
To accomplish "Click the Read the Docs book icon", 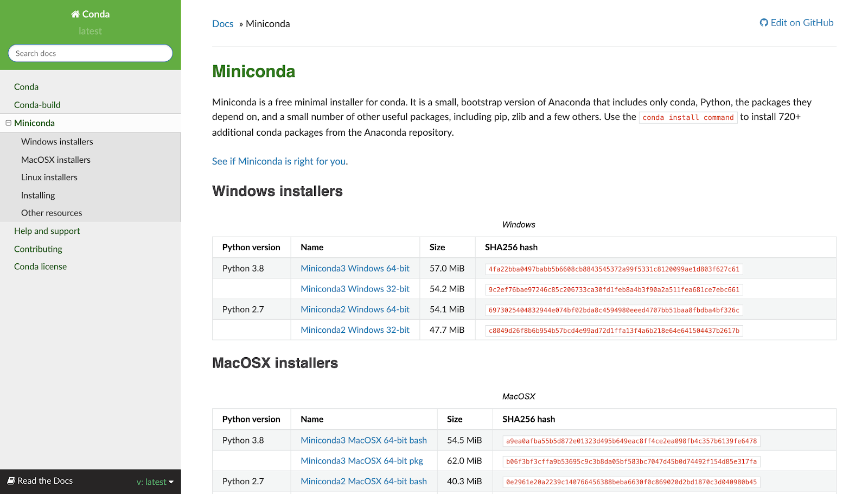I will (x=11, y=481).
